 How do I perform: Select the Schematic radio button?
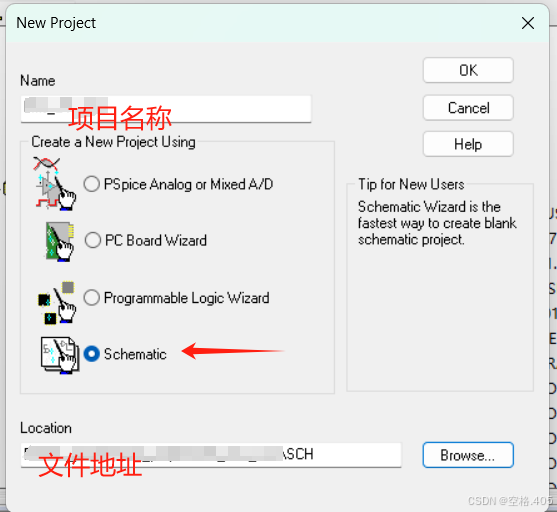[92, 354]
